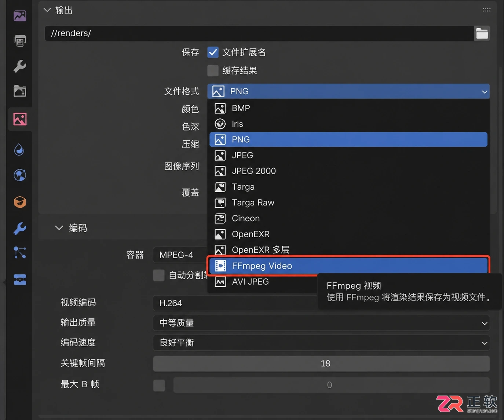Click the folder browse icon for output path

point(482,33)
